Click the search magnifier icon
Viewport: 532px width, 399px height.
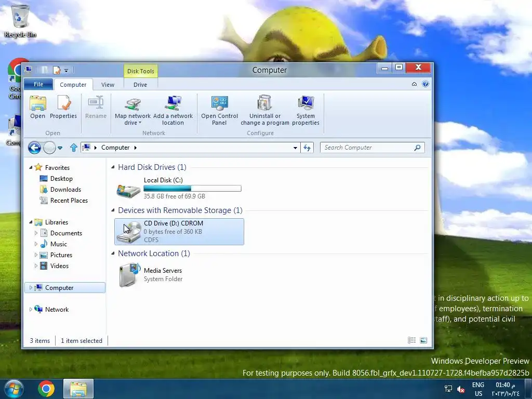[x=417, y=148]
